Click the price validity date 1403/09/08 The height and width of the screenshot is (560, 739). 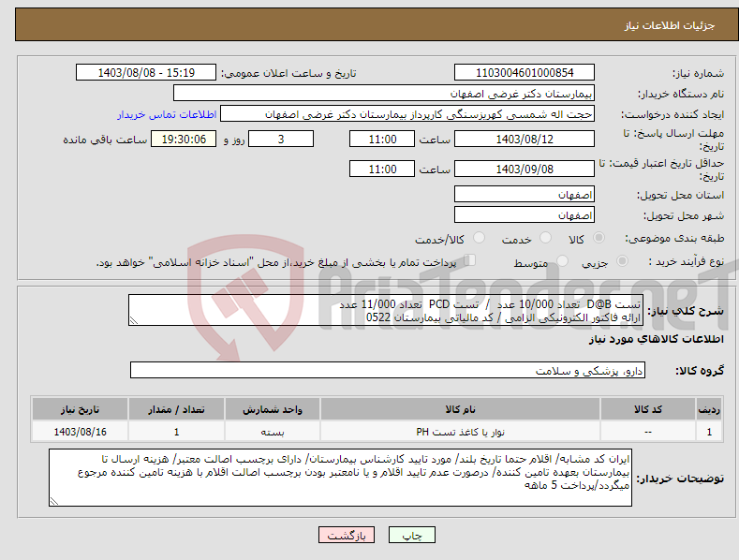point(525,169)
